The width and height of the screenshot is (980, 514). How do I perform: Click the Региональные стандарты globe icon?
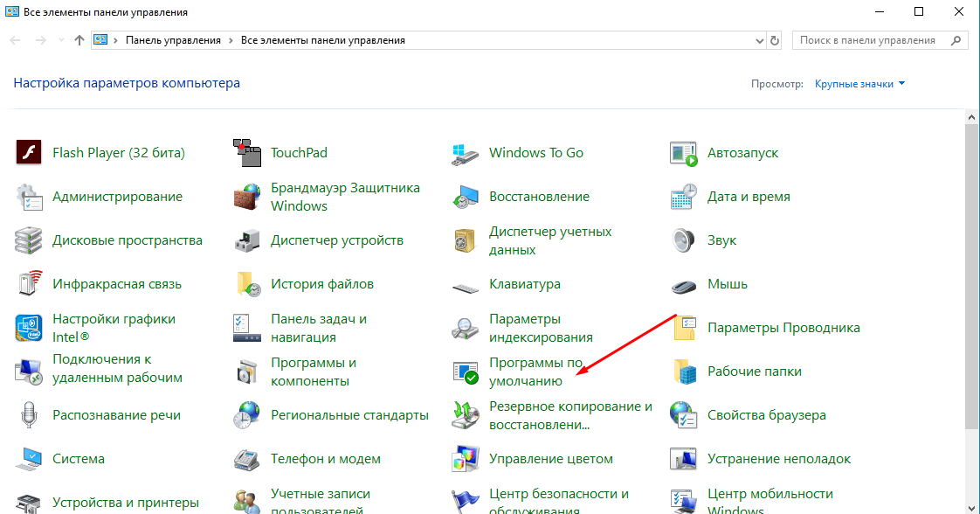pos(247,415)
